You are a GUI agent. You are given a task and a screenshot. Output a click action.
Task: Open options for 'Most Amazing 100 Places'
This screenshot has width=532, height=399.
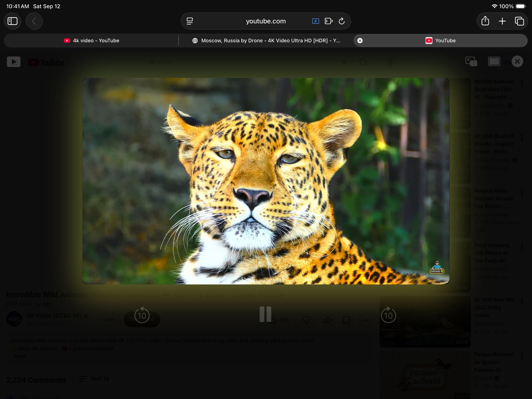(522, 247)
